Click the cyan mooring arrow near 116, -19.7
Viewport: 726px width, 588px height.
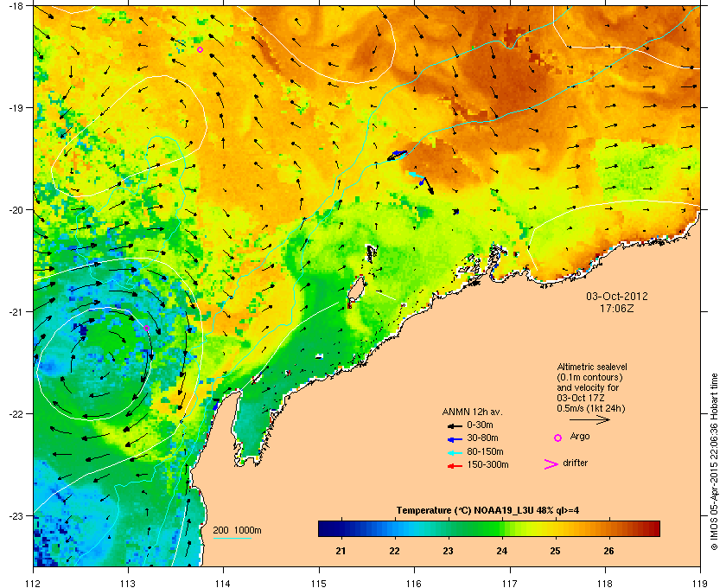pyautogui.click(x=417, y=176)
